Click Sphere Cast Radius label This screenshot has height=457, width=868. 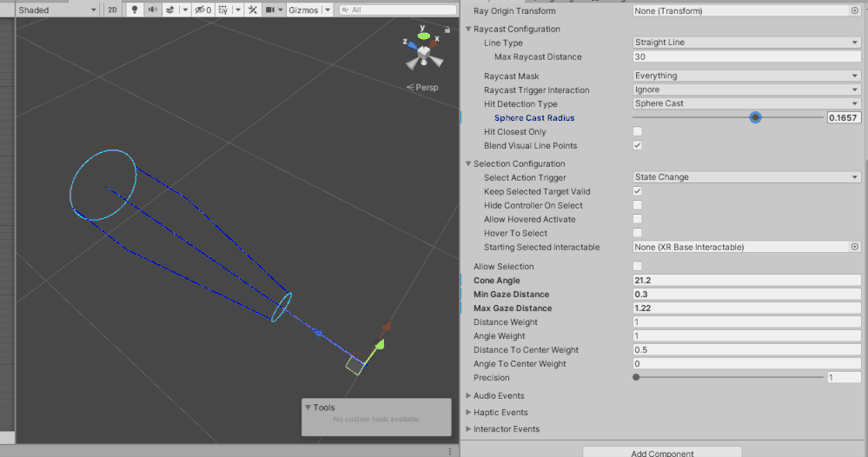tap(534, 118)
